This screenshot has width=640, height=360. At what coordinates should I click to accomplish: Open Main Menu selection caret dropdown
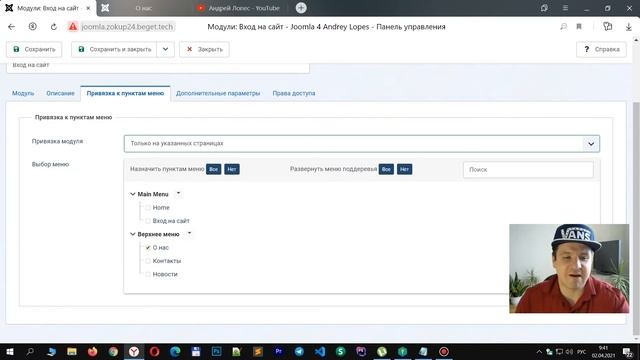point(178,193)
